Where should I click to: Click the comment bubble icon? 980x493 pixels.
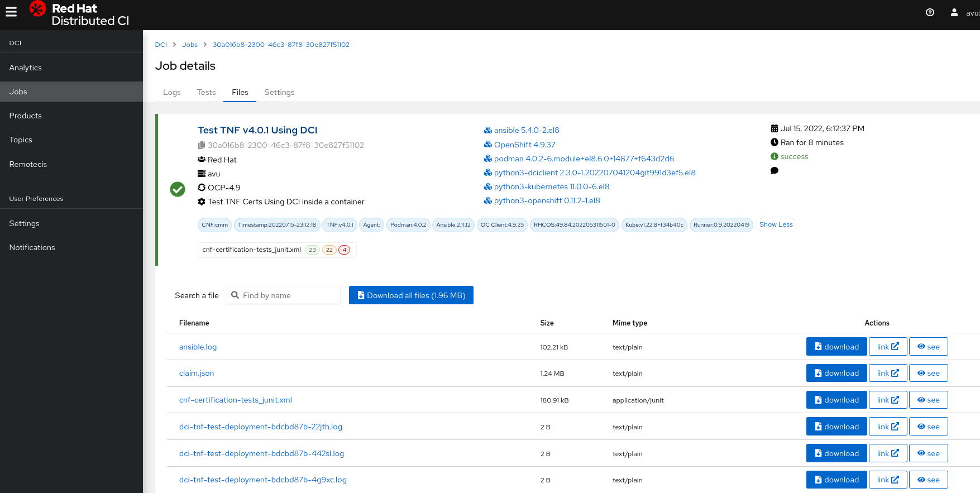point(775,171)
